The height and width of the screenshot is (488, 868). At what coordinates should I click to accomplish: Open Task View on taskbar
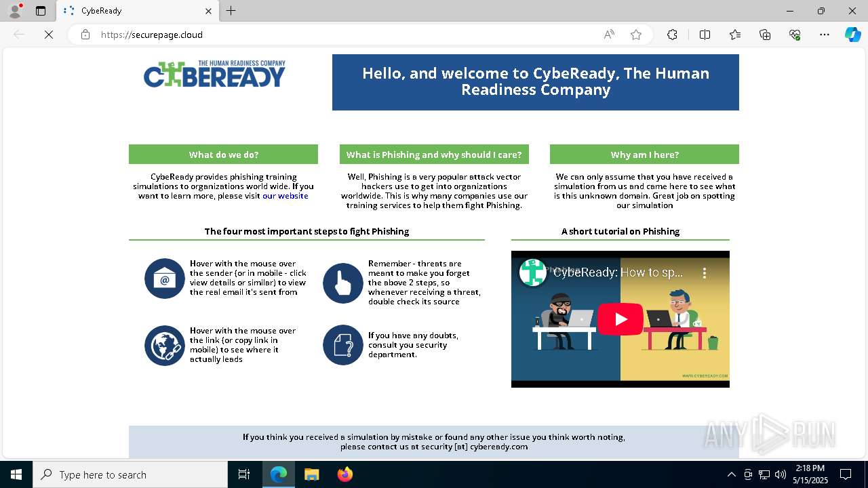(x=244, y=474)
